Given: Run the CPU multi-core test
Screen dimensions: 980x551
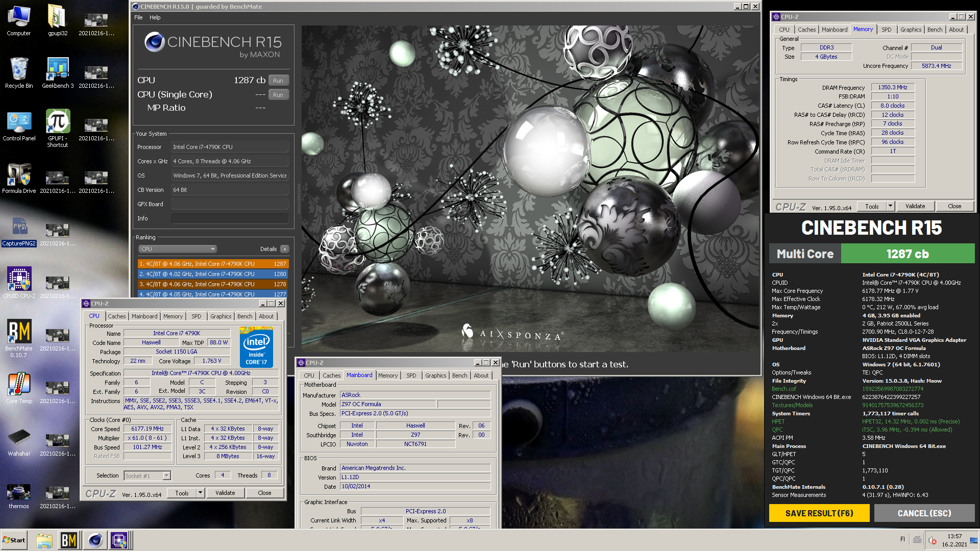Looking at the screenshot, I should [278, 81].
